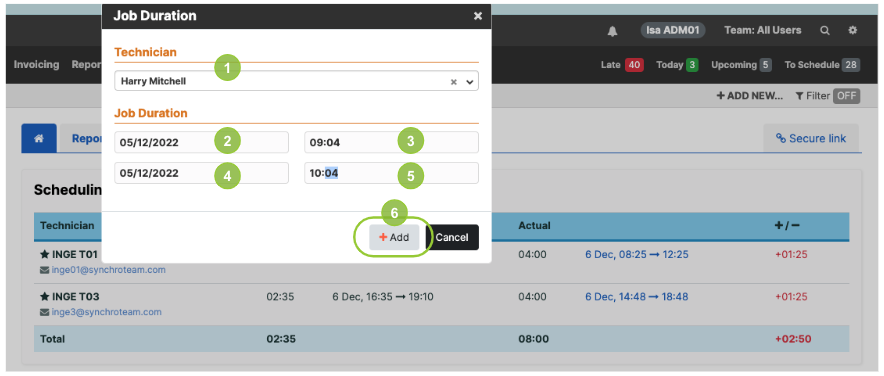Click the Cancel button
884x376 pixels.
click(452, 237)
